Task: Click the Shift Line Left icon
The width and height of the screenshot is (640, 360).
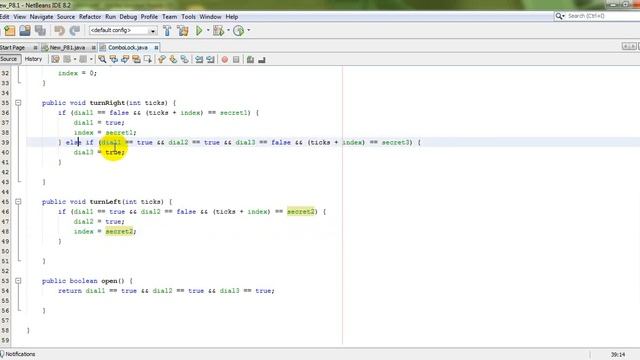Action: coord(199,60)
